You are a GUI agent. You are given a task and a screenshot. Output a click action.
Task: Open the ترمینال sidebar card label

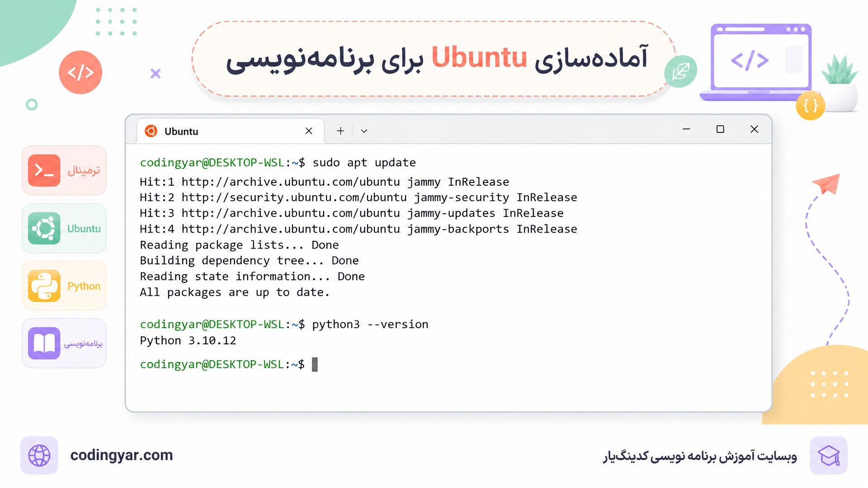[x=84, y=170]
